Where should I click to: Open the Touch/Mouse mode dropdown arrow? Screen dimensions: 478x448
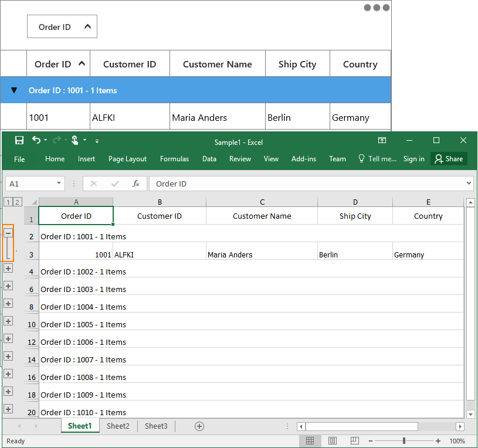84,140
